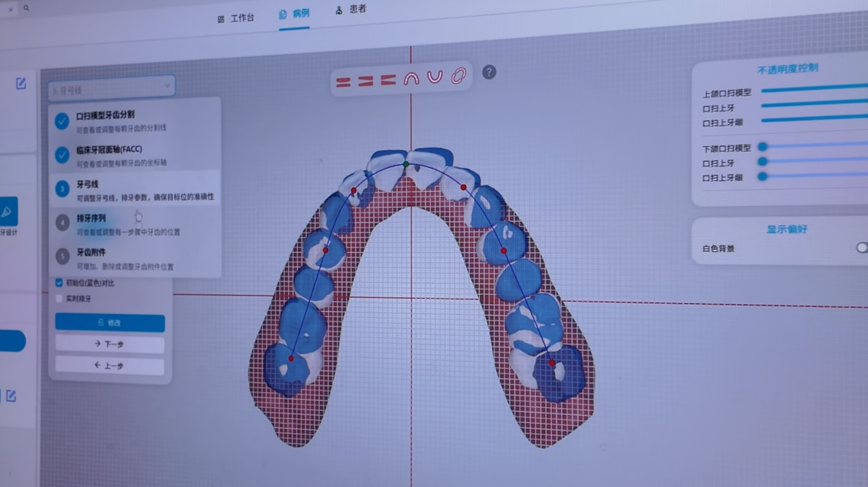This screenshot has width=868, height=487.
Task: Enable the 实时排牙 checkbox
Action: (x=59, y=298)
